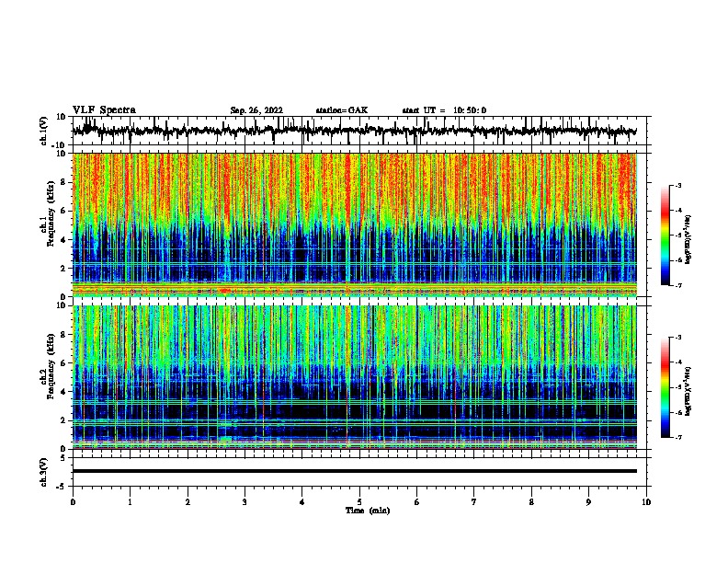
Task: Click the "-7" tick on ch.1 colorbar
Action: [x=677, y=285]
